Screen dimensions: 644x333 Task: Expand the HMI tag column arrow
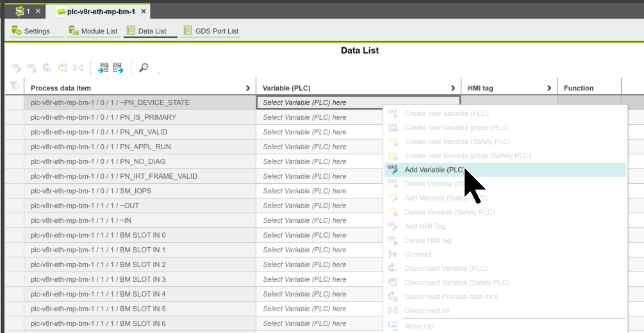[x=549, y=88]
